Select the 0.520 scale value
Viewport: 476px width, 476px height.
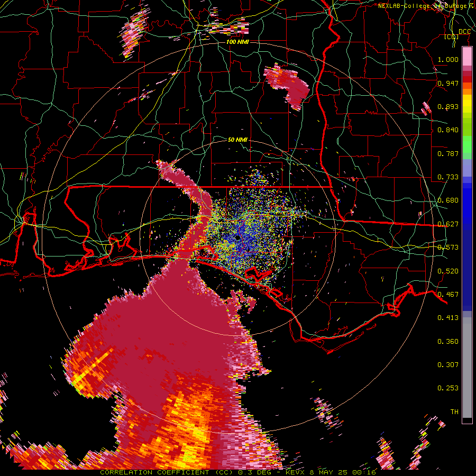click(x=448, y=271)
